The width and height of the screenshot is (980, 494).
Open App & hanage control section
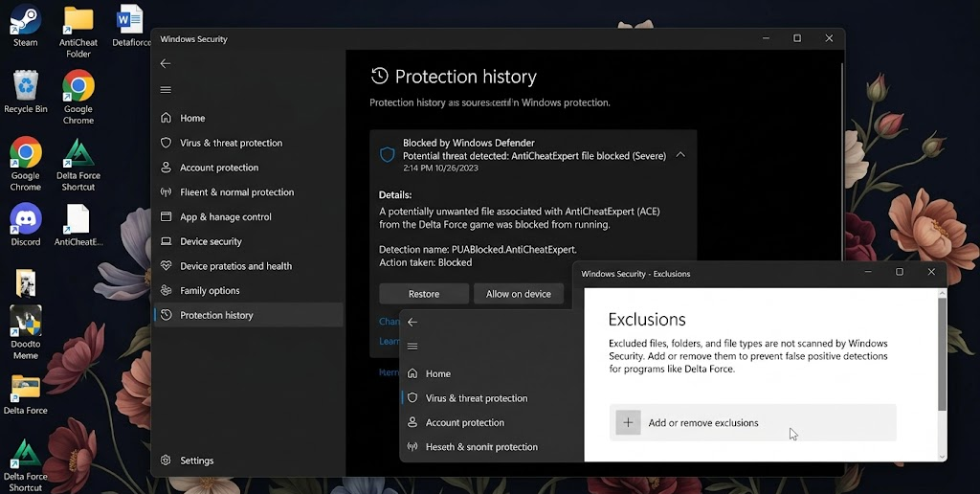[248, 216]
